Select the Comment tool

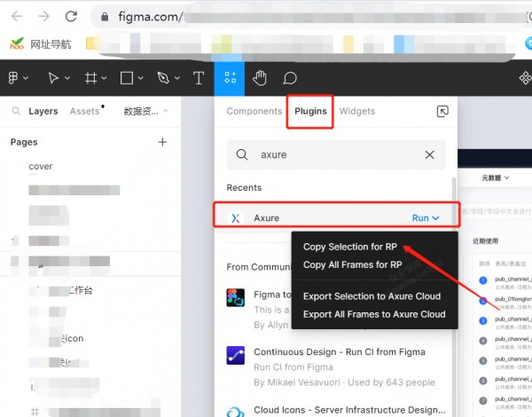pyautogui.click(x=290, y=78)
